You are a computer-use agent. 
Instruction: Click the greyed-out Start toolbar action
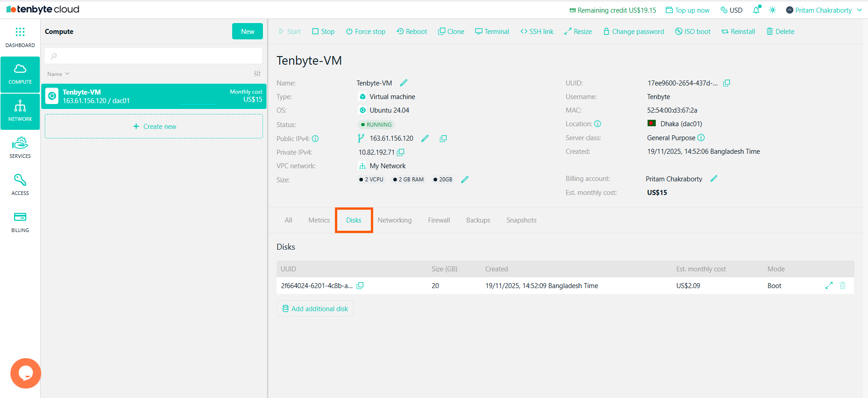point(290,32)
